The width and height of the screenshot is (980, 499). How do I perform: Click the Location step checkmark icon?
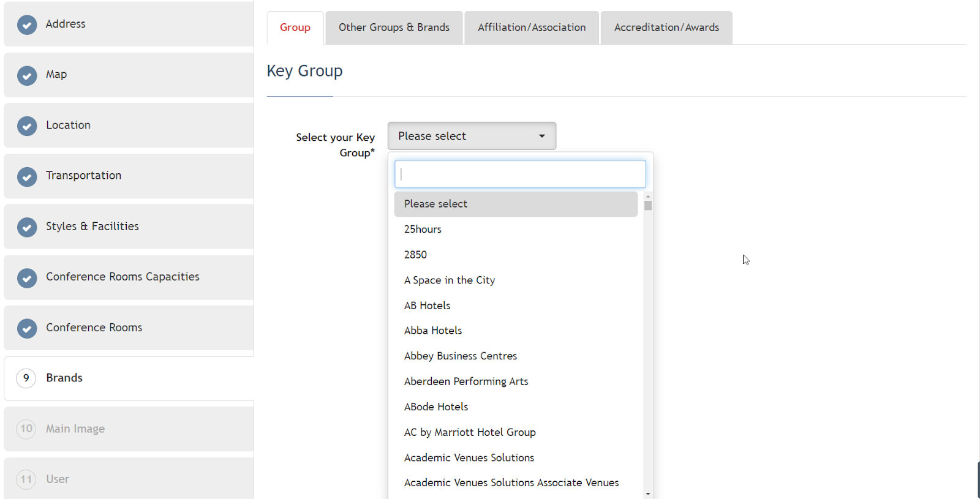26,126
